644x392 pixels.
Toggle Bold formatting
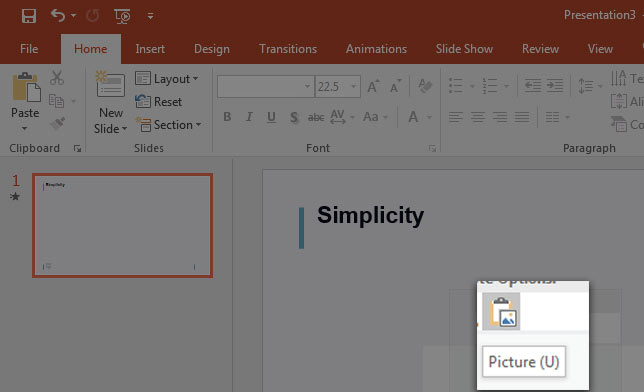point(227,117)
